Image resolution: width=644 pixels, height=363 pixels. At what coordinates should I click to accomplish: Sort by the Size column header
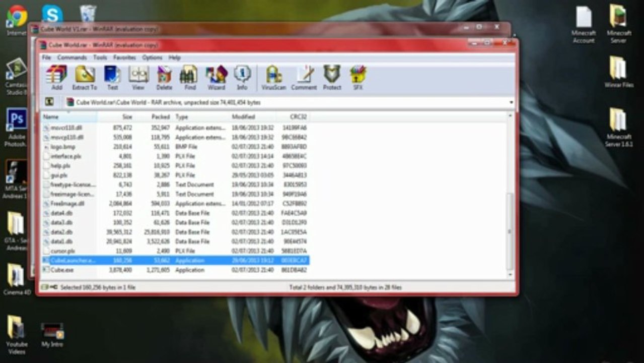coord(116,117)
